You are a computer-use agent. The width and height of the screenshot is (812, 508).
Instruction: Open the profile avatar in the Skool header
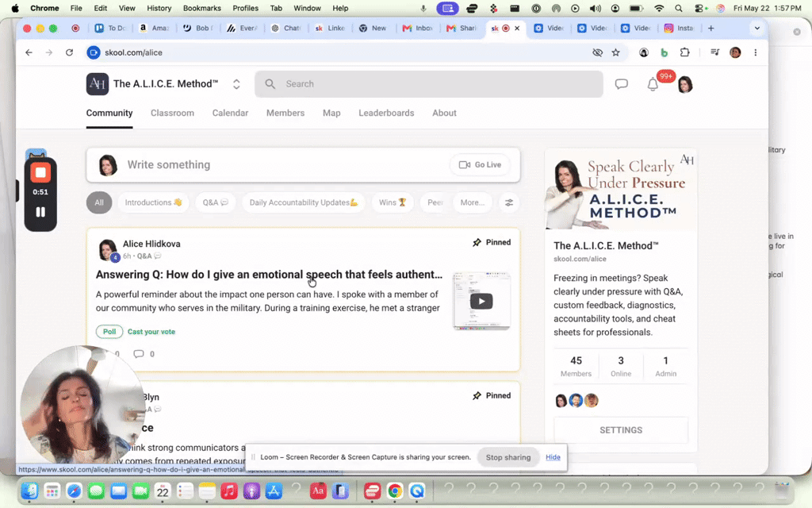tap(684, 84)
